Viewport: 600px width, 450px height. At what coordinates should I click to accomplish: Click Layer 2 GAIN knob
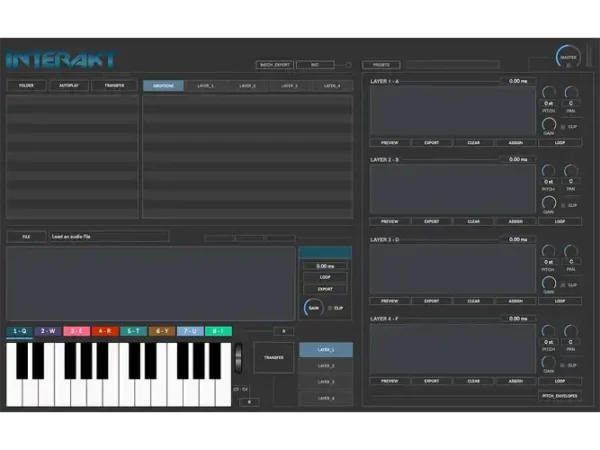(x=549, y=203)
